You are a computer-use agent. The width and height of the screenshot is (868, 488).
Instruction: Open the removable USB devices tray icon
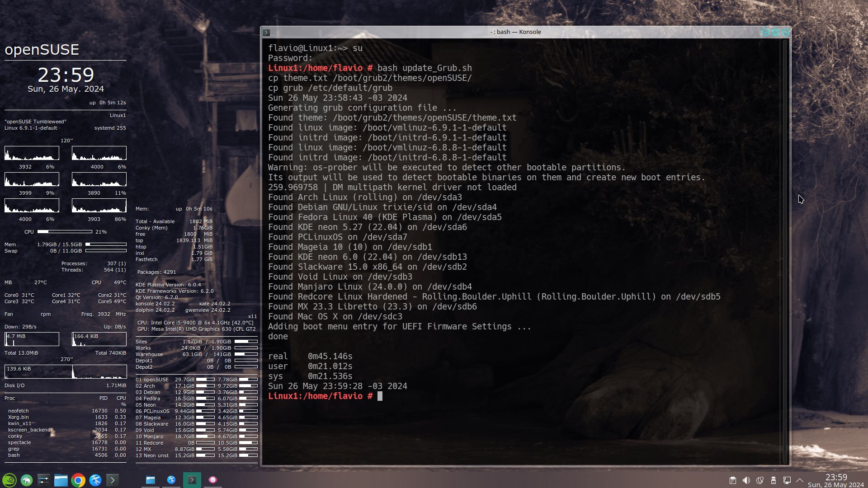(774, 480)
